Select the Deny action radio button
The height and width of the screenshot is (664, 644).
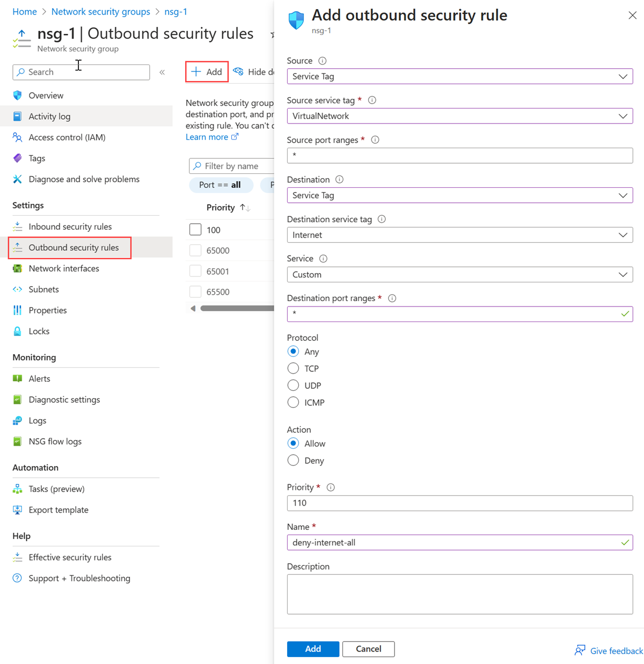[x=293, y=460]
